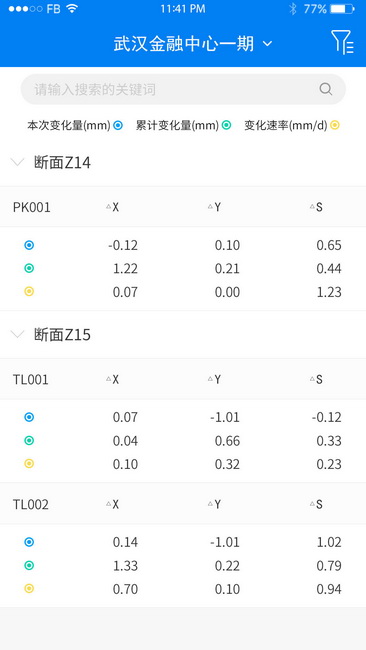
Task: Collapse the 断面Z15 section
Action: (17, 334)
